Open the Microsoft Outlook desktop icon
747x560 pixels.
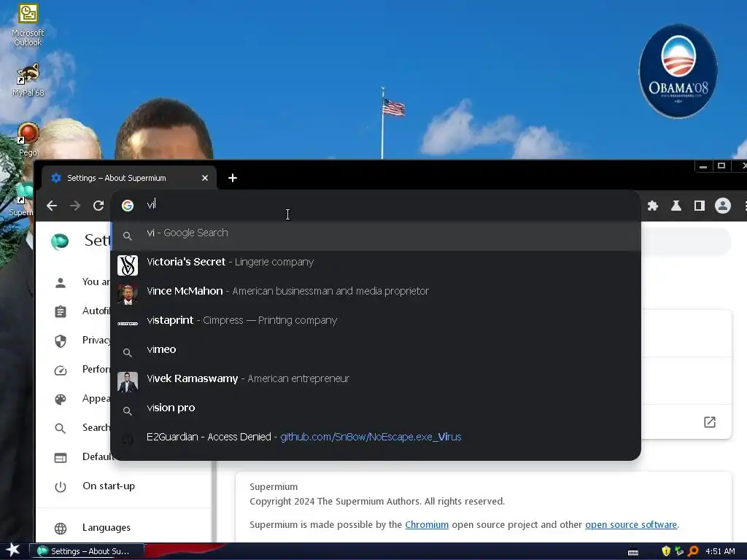tap(28, 25)
